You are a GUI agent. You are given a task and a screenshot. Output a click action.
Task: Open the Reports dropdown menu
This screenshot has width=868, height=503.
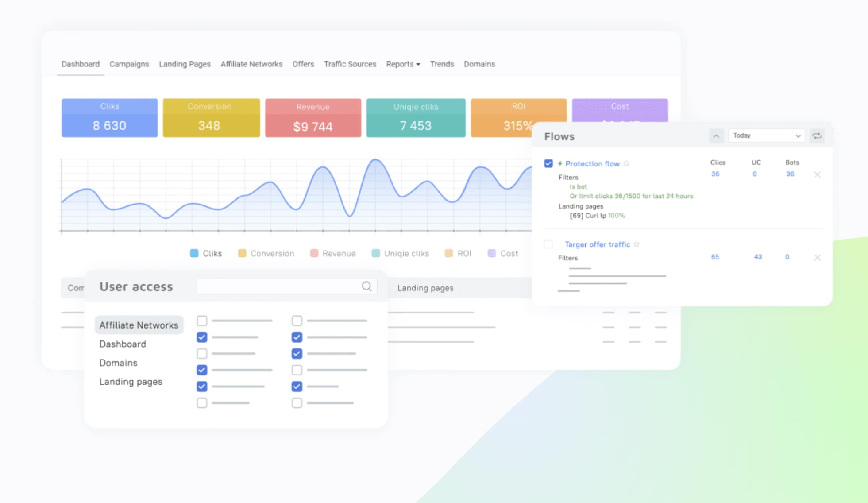click(402, 64)
